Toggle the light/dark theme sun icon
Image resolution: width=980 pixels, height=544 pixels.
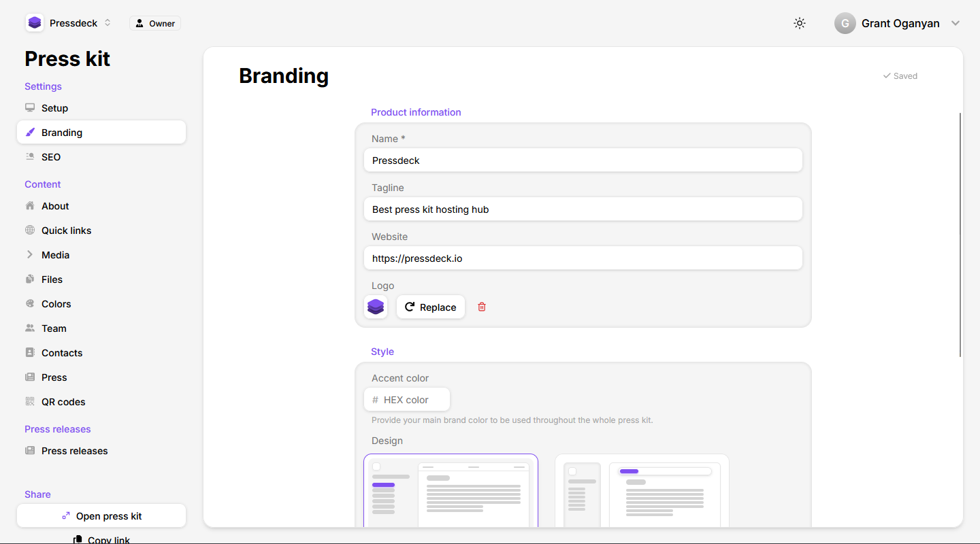click(800, 23)
